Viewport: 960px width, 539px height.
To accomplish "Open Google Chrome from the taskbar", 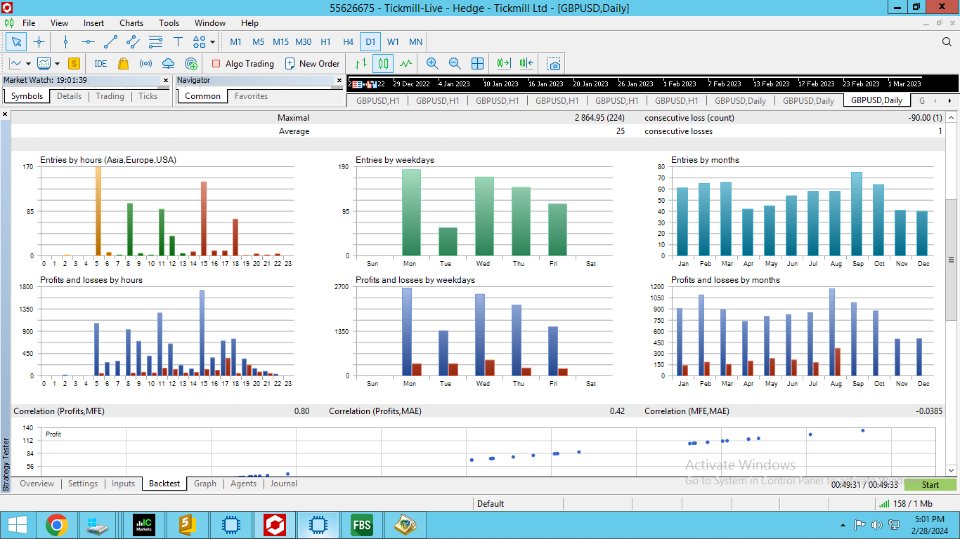I will tap(56, 525).
